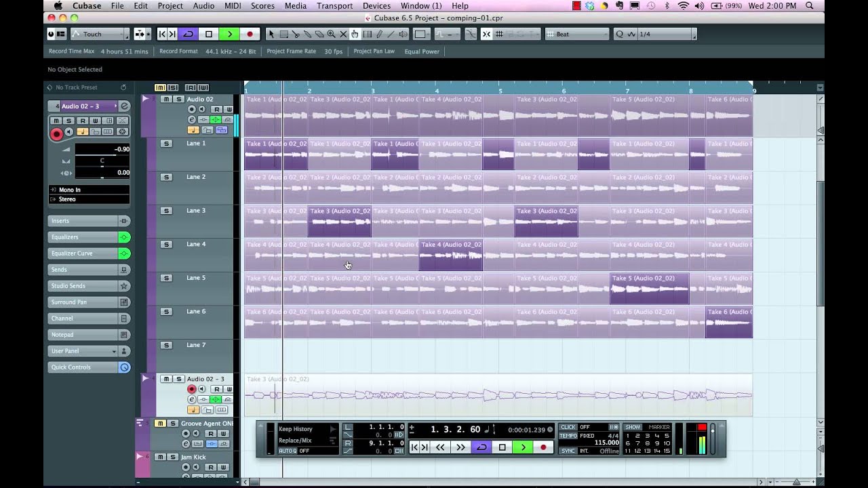This screenshot has width=868, height=488.
Task: Open the User Panel section
Action: tap(83, 351)
